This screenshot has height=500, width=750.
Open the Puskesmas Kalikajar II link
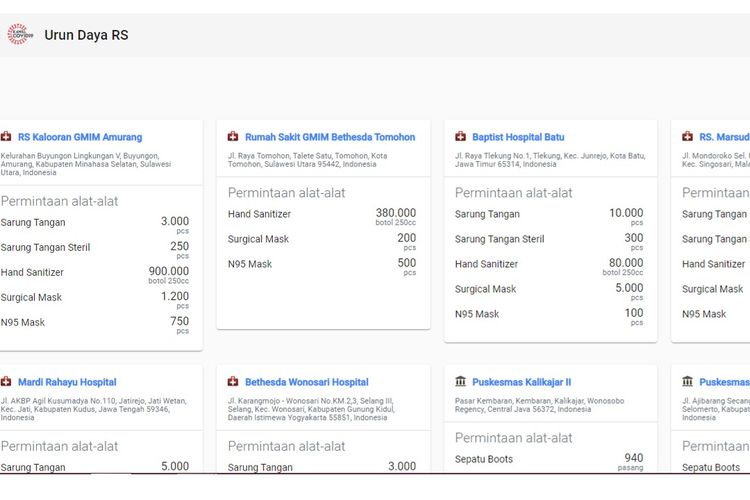(x=523, y=382)
